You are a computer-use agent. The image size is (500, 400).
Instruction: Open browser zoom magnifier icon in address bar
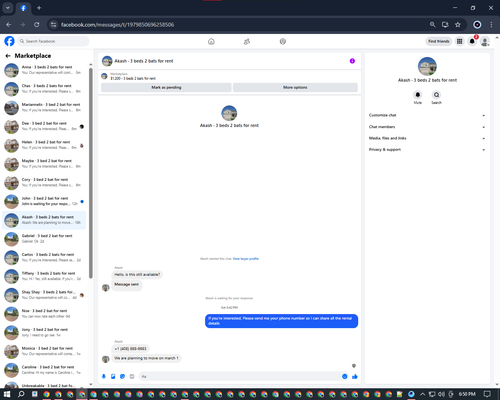pos(432,25)
